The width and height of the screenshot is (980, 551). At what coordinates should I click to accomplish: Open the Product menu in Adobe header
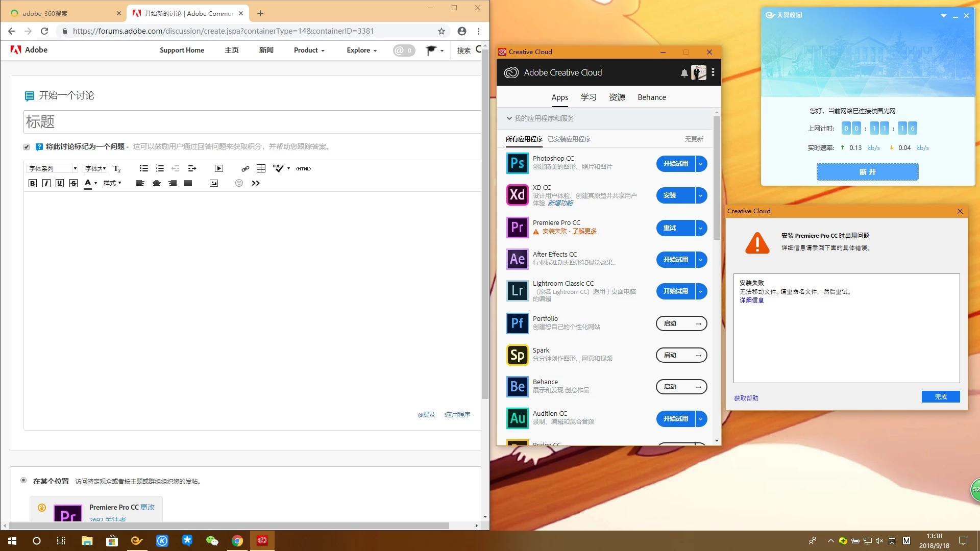click(309, 50)
